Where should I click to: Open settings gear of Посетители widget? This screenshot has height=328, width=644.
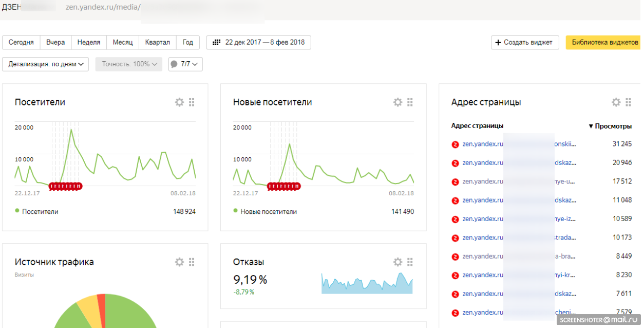(179, 102)
